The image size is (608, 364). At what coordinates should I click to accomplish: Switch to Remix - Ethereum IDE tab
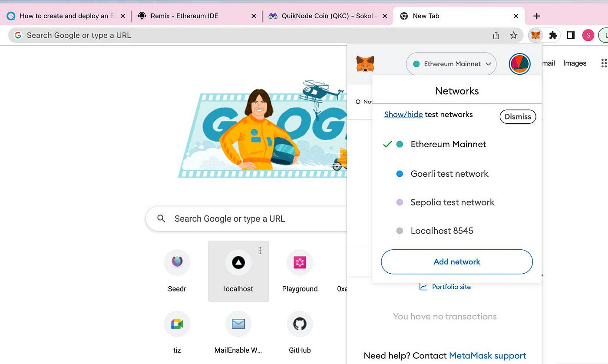(196, 16)
